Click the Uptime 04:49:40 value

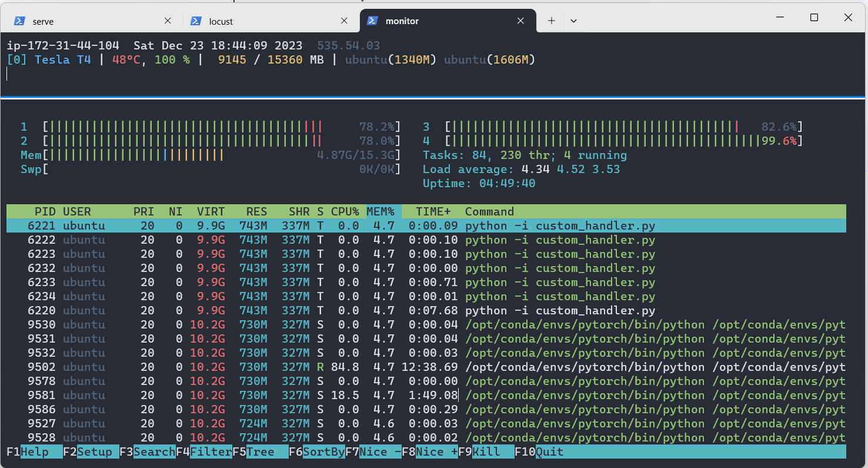click(x=508, y=183)
